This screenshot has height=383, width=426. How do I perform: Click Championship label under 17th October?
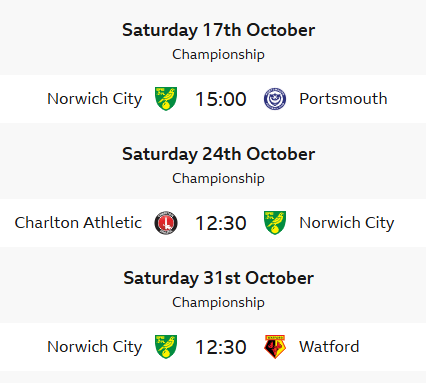[x=218, y=54]
